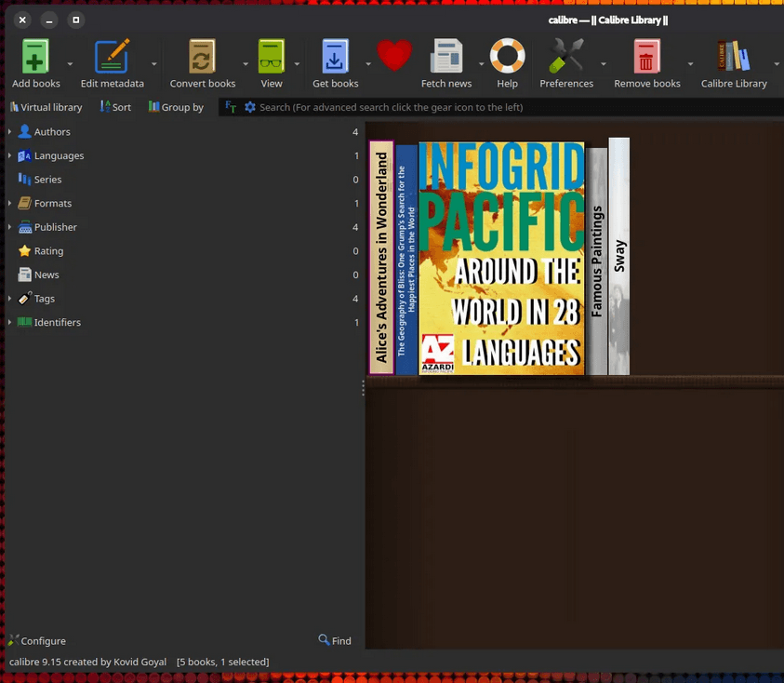Expand the Authors tree node
Screen dimensions: 784x683
(9, 131)
